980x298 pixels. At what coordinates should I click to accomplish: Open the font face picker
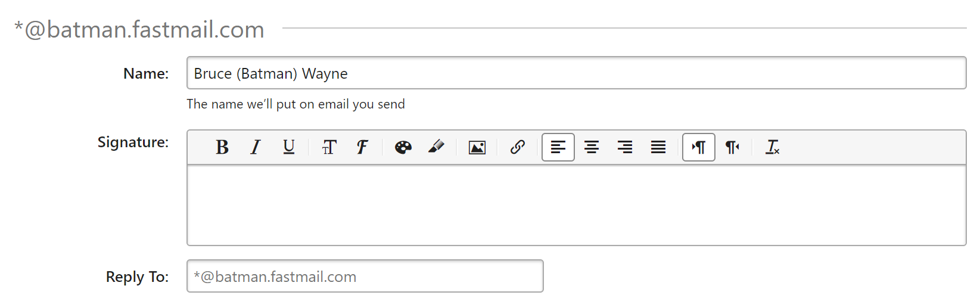(x=362, y=147)
